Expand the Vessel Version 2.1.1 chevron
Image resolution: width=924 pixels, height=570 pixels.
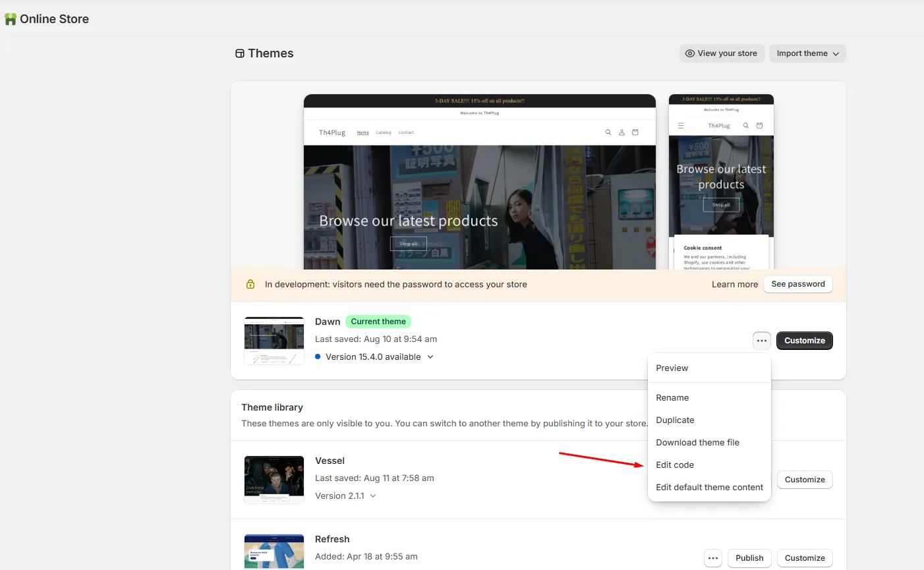pyautogui.click(x=373, y=496)
